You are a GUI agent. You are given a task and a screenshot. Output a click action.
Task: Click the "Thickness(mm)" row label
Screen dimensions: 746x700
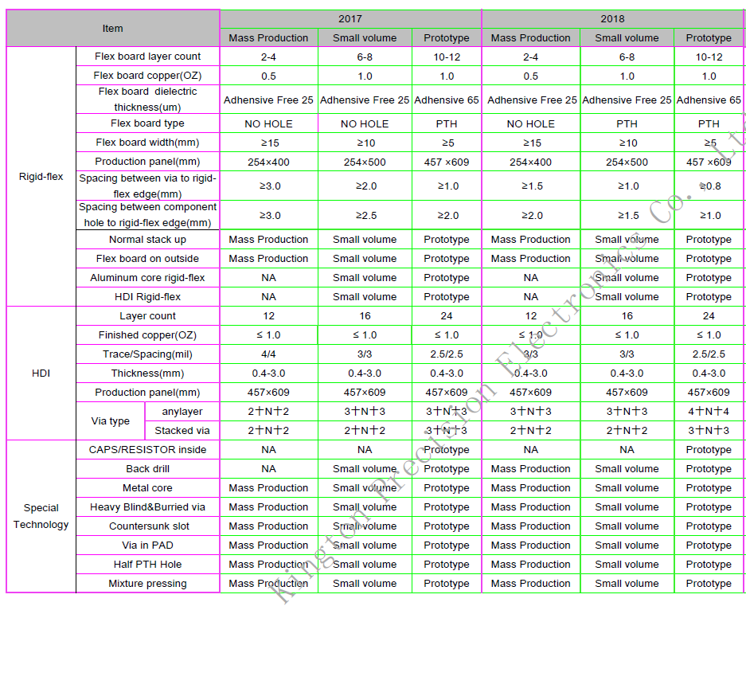[x=147, y=373]
